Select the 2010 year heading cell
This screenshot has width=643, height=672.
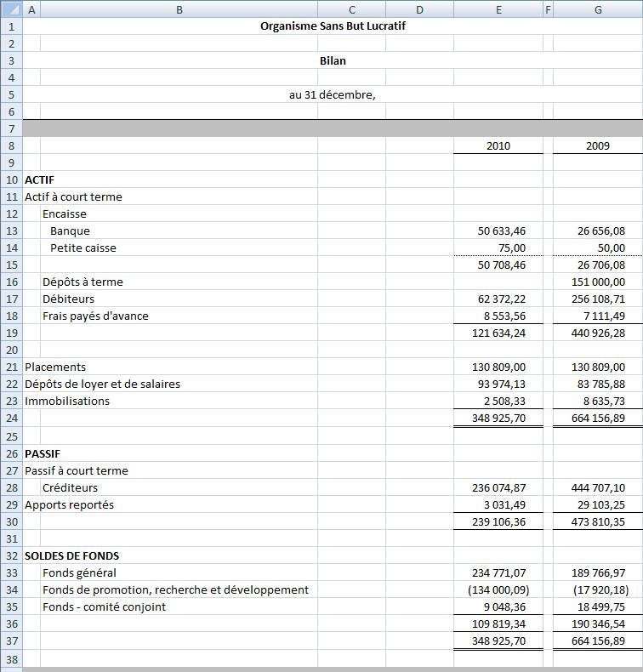point(498,145)
